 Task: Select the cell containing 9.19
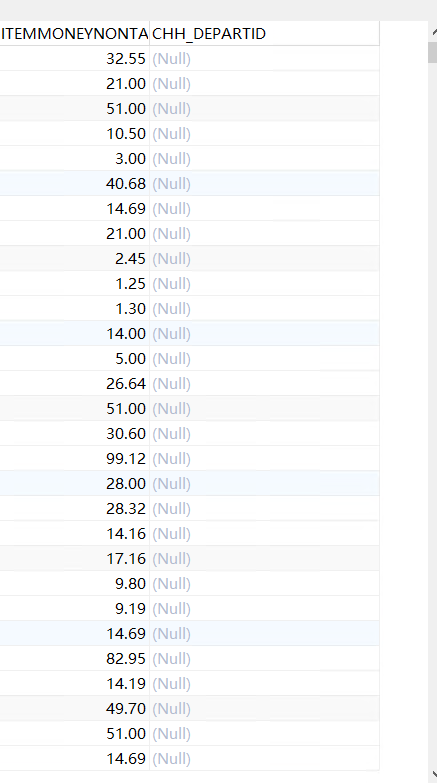point(74,608)
